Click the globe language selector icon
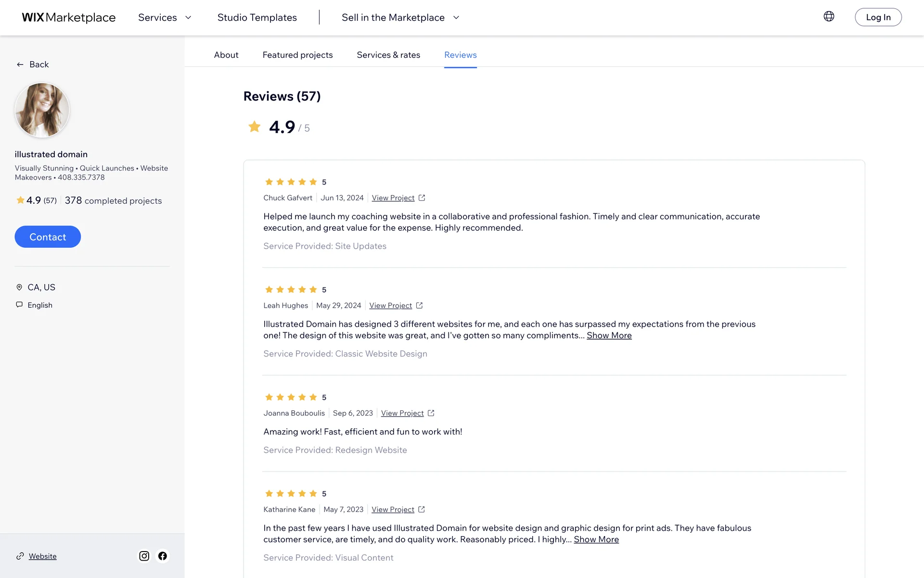 click(829, 16)
